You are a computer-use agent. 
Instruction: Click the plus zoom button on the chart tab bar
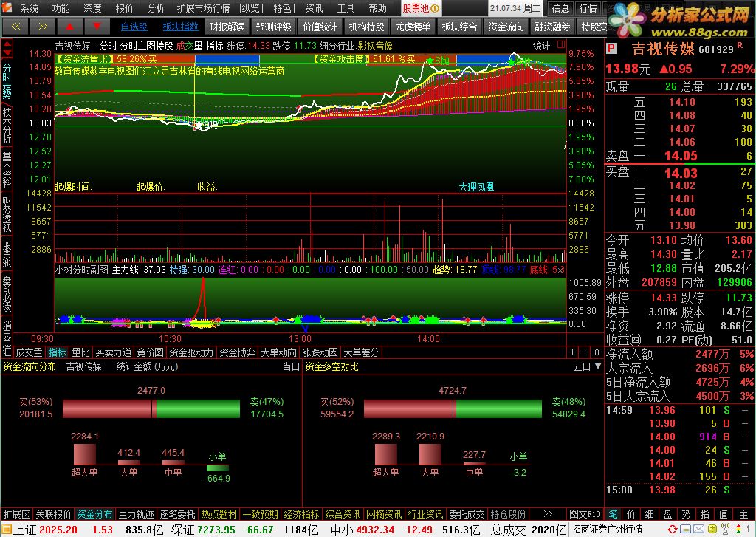(572, 352)
